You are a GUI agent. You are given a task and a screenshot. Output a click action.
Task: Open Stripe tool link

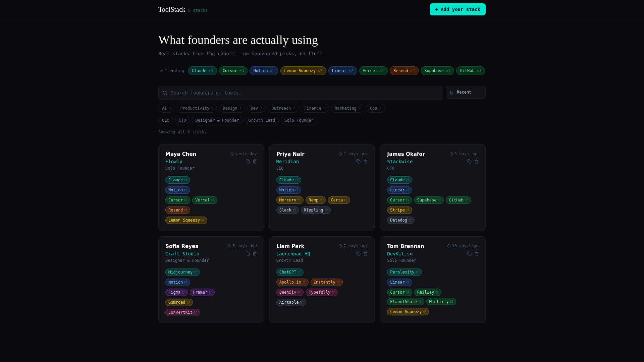[x=399, y=210]
